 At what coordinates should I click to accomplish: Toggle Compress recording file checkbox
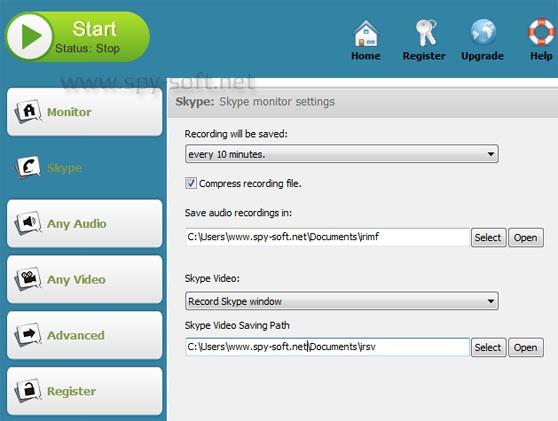coord(191,183)
